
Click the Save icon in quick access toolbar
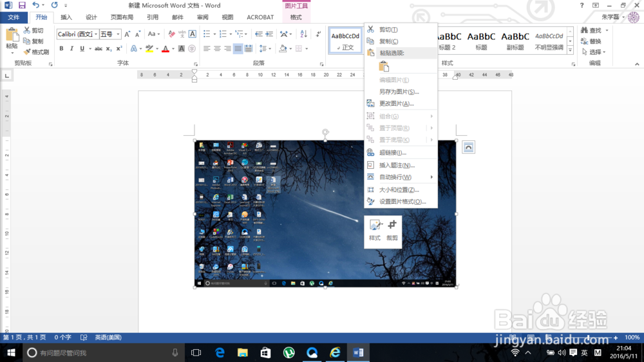coord(22,5)
